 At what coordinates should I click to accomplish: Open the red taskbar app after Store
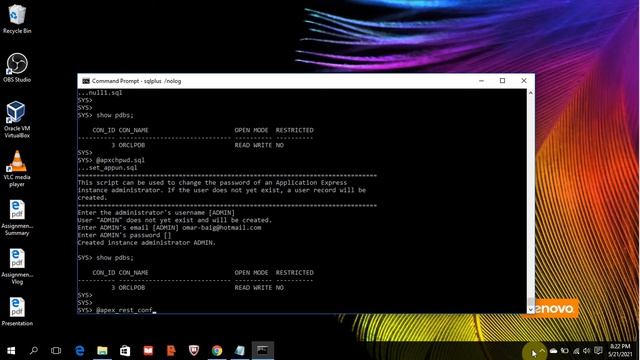point(148,351)
